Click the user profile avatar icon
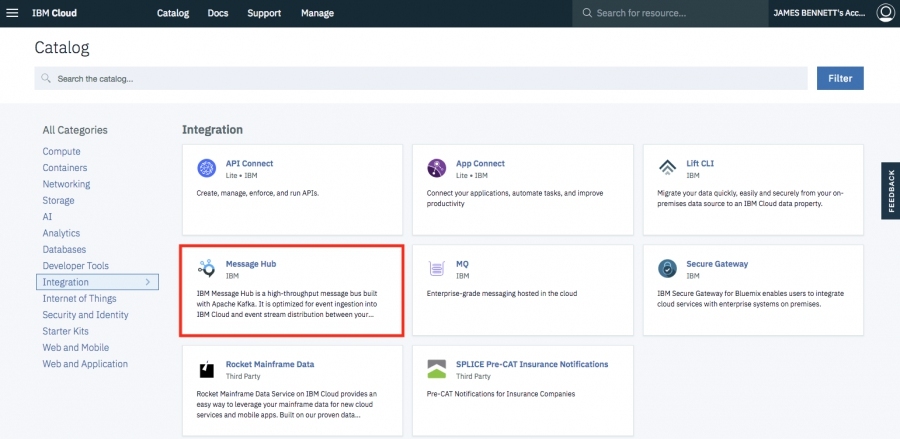The width and height of the screenshot is (900, 439). pyautogui.click(x=885, y=13)
